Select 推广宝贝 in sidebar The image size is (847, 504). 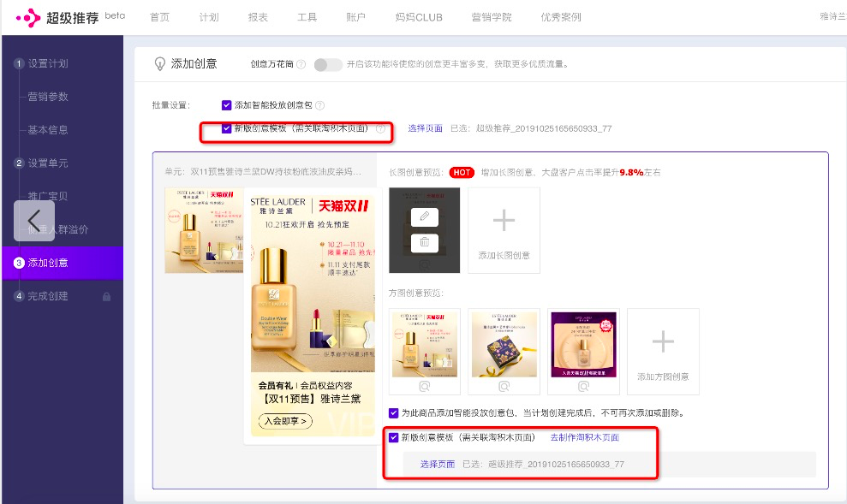(48, 197)
